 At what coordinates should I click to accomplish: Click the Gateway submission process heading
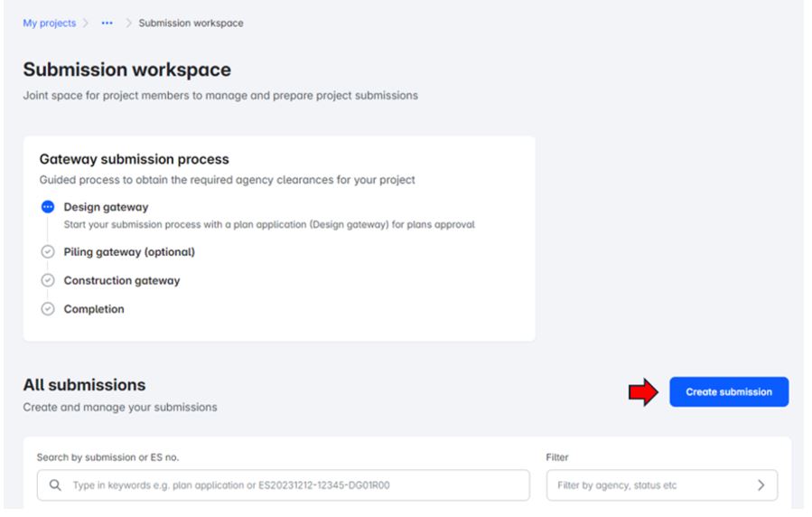[135, 159]
